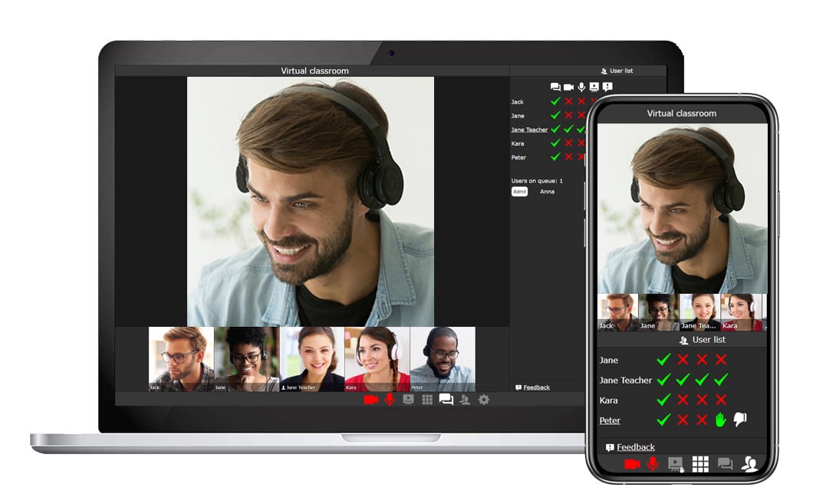This screenshot has height=504, width=813.
Task: Click Peter's thumbs-down icon on phone
Action: (740, 420)
